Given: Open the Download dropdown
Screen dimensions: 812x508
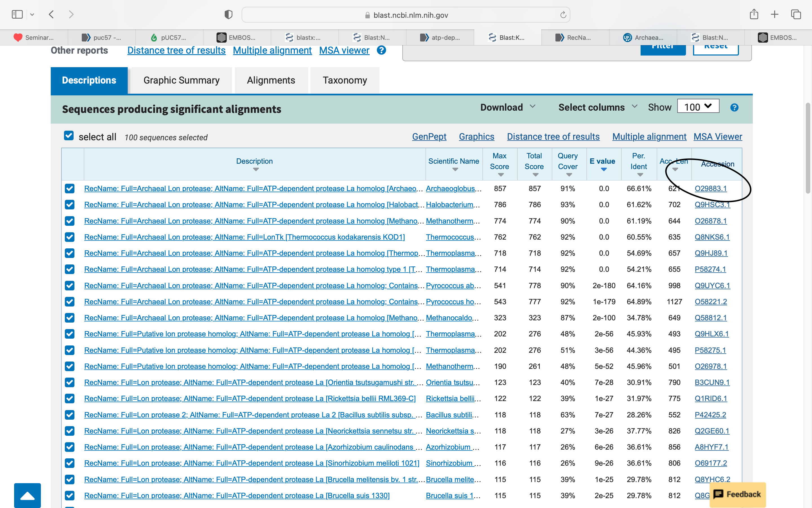Looking at the screenshot, I should (508, 107).
